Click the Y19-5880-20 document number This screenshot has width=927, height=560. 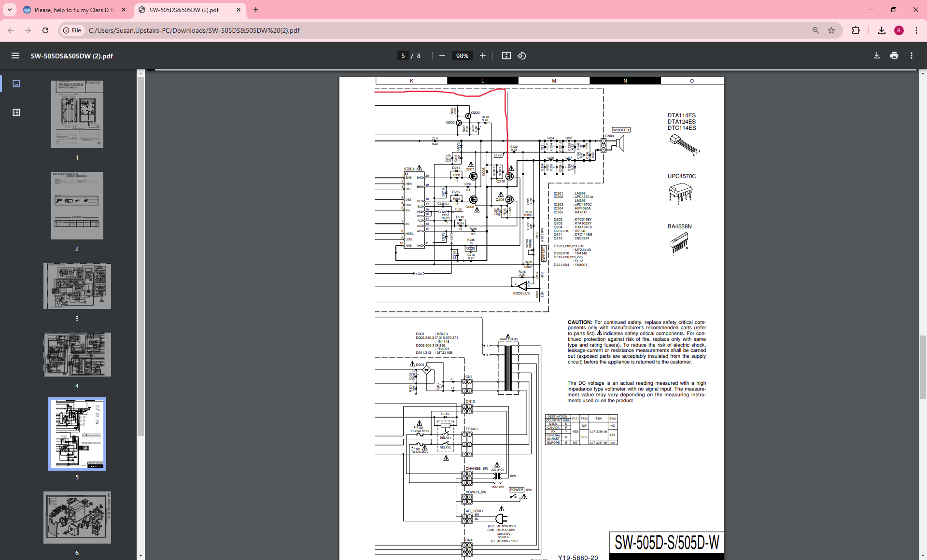click(578, 557)
